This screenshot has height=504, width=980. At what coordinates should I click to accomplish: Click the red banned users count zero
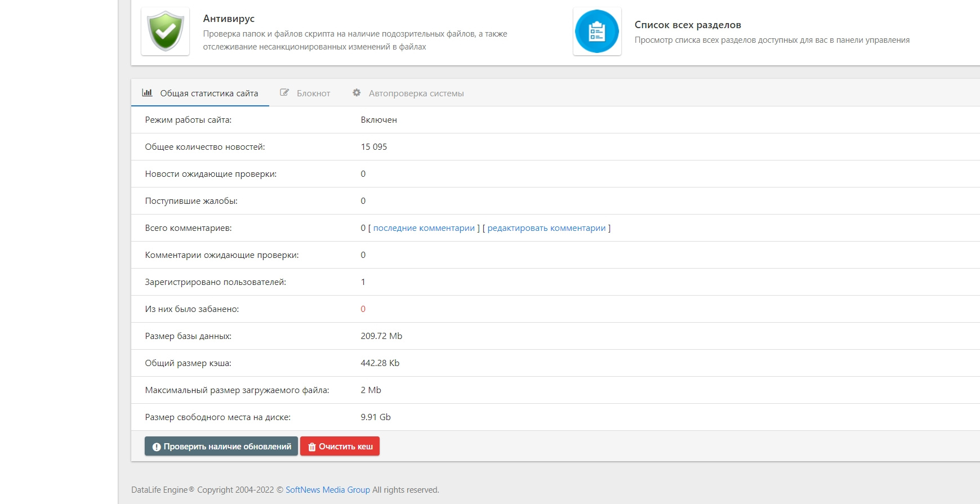tap(363, 309)
